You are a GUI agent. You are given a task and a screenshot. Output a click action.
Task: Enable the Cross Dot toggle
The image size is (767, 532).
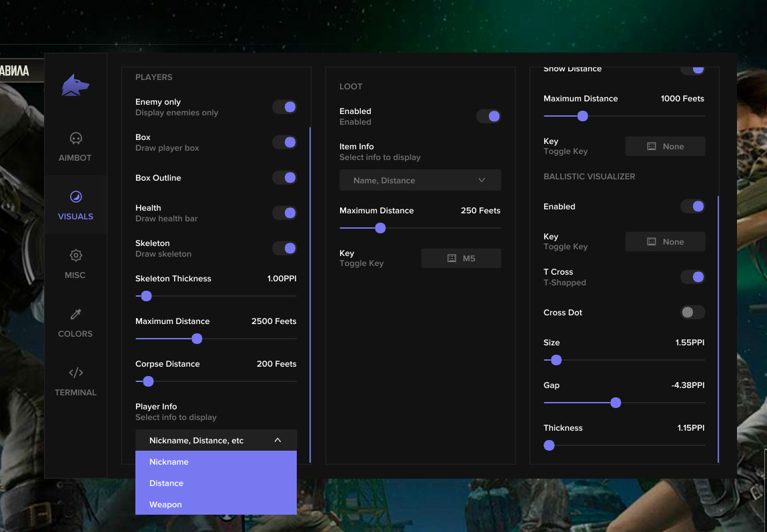tap(692, 313)
